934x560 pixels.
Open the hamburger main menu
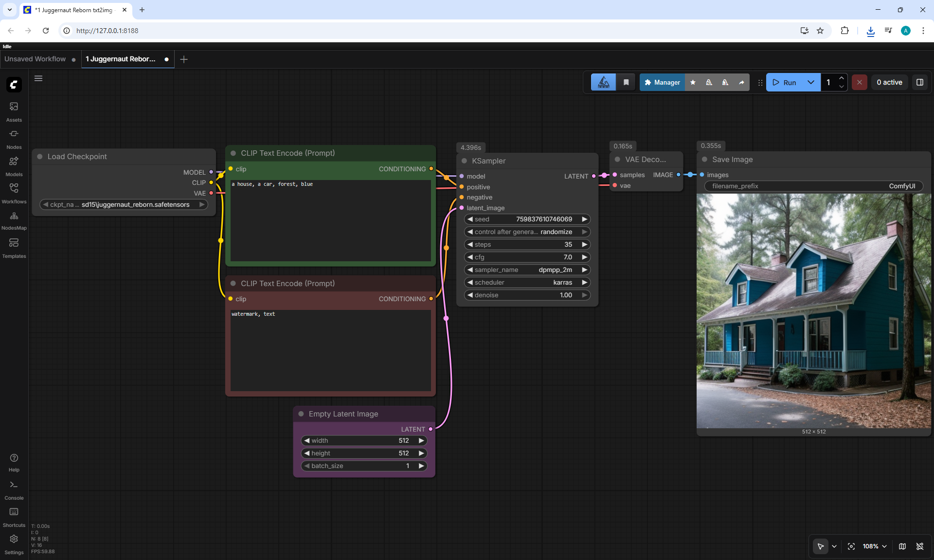point(38,78)
